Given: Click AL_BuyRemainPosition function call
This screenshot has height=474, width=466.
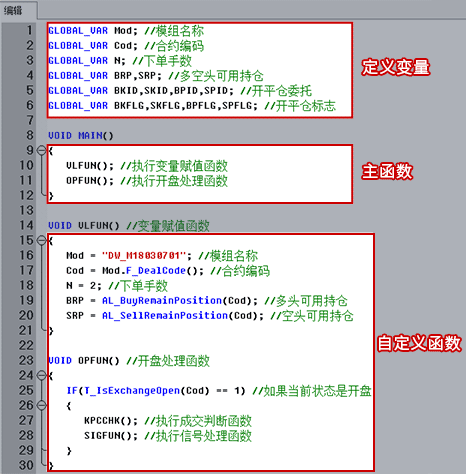Looking at the screenshot, I should tap(162, 301).
